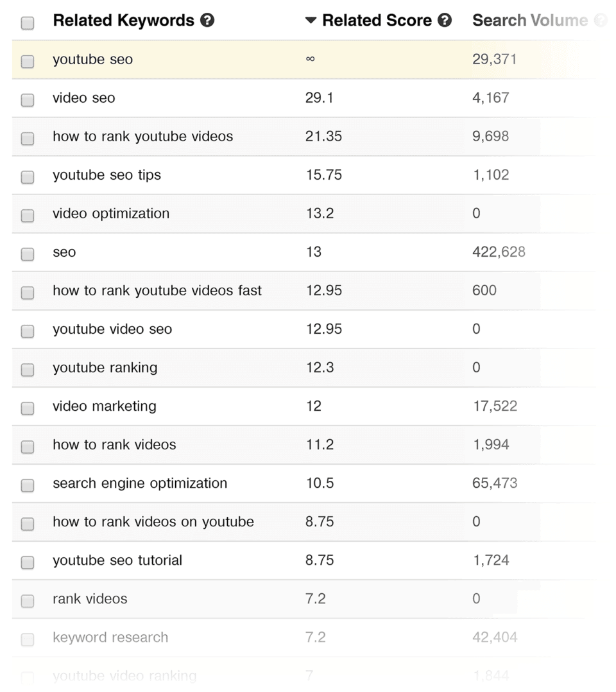Screen dimensions: 616x692
Task: Click the Related Keywords column header
Action: point(124,20)
